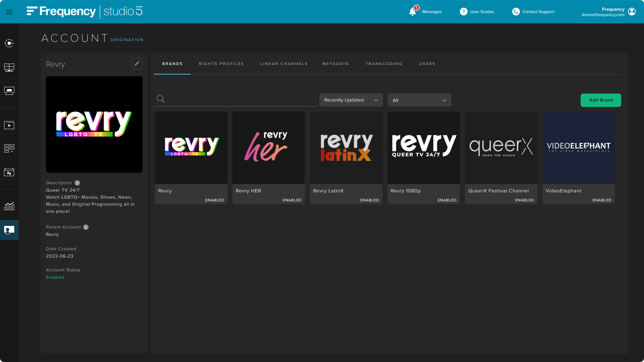
Task: Expand the All status filter dropdown
Action: tap(419, 100)
